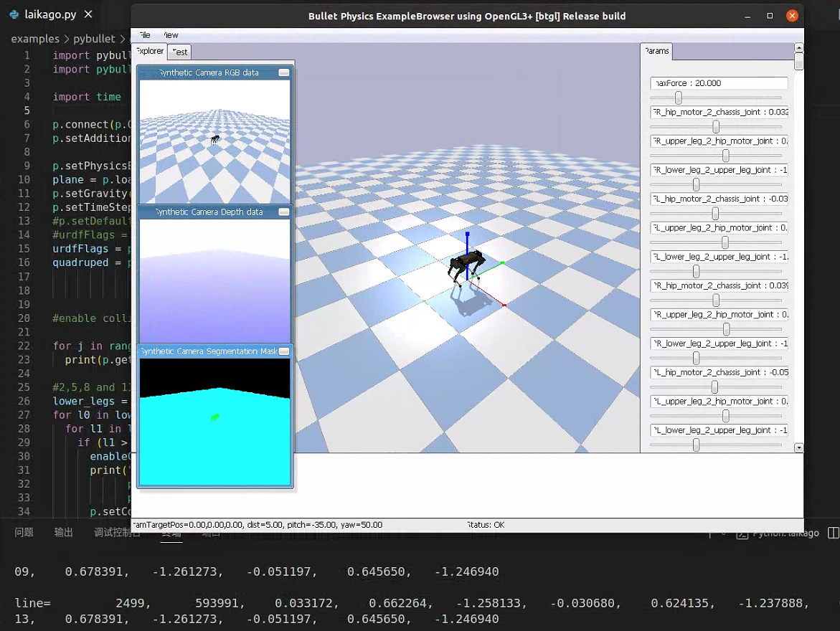The height and width of the screenshot is (631, 840).
Task: Click the Laikago robot in the 3D viewport
Action: [466, 267]
